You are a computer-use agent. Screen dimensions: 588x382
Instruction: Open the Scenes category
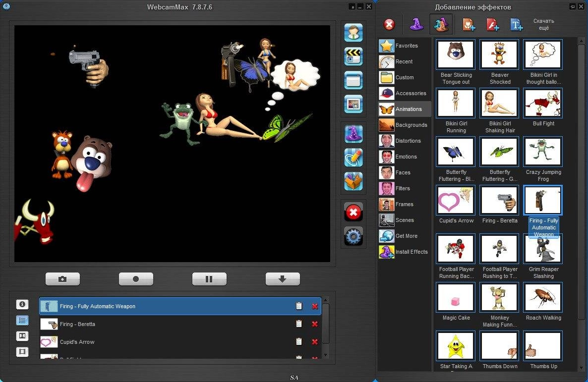coord(405,220)
